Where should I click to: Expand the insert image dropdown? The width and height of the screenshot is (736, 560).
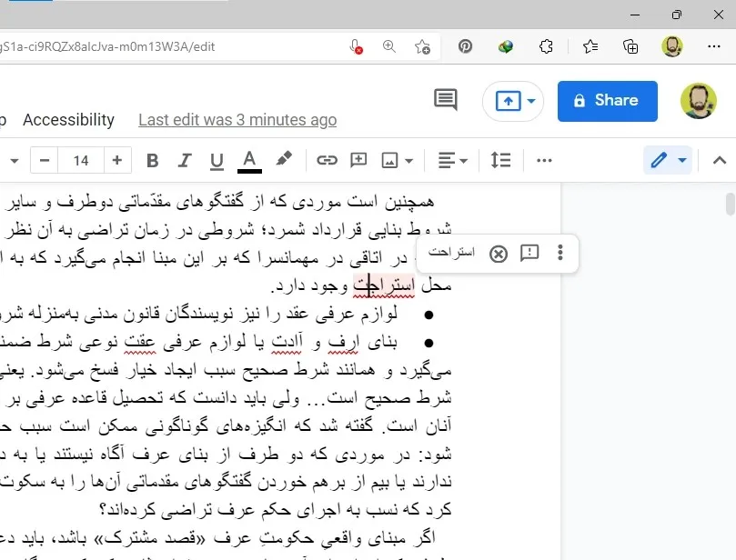398,161
